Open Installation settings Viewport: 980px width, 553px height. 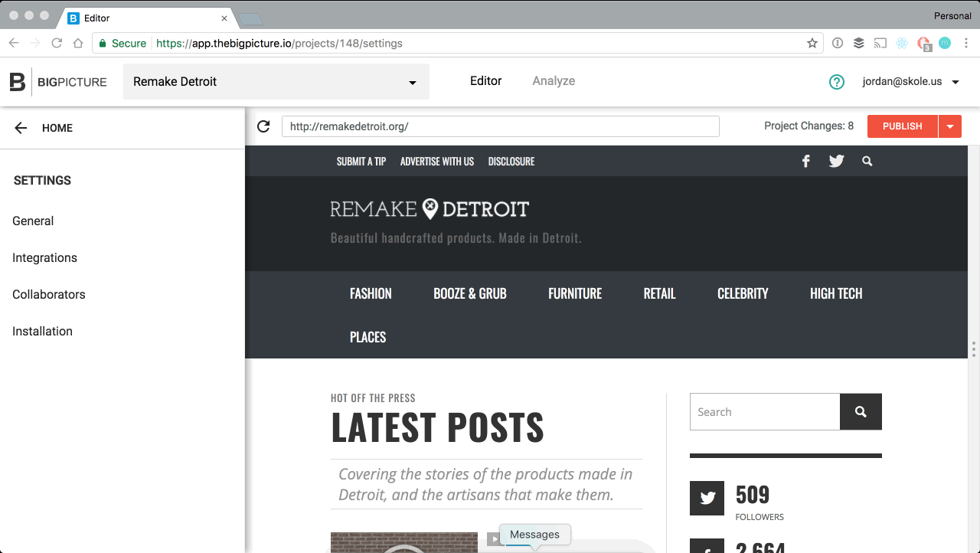point(42,332)
